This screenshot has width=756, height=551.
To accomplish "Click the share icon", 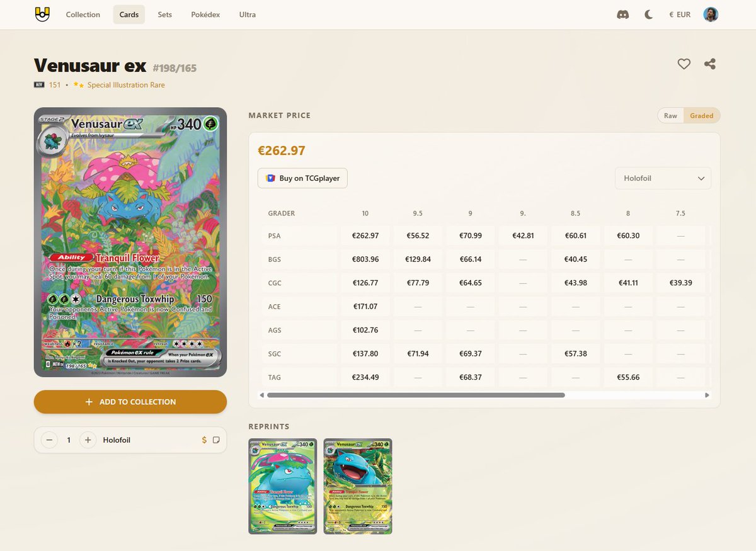I will [709, 64].
